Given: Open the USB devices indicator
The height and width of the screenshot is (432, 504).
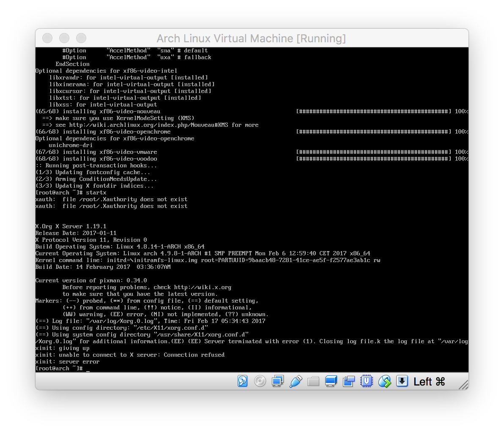Looking at the screenshot, I should pos(296,381).
